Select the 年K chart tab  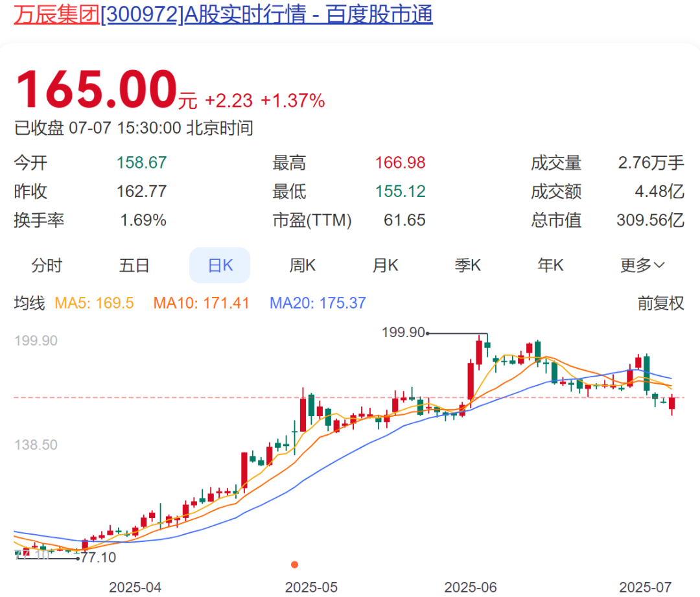(x=550, y=265)
